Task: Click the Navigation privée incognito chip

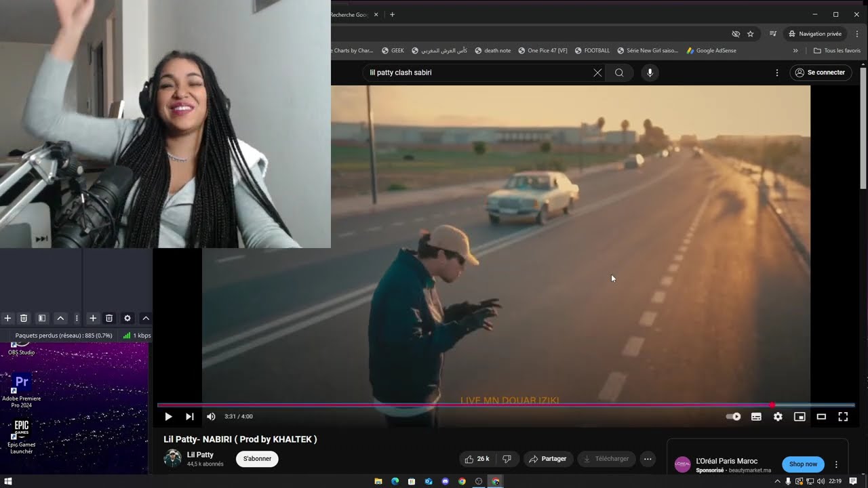Action: (816, 34)
